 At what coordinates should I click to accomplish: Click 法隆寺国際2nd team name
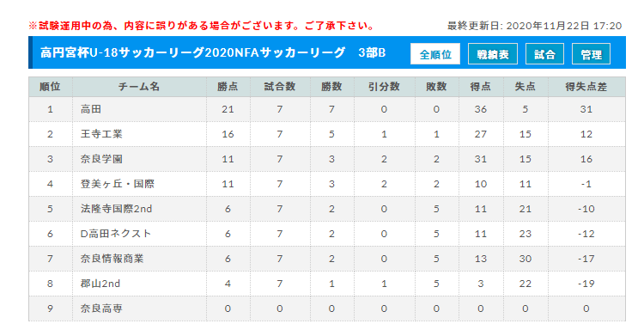[x=116, y=209]
